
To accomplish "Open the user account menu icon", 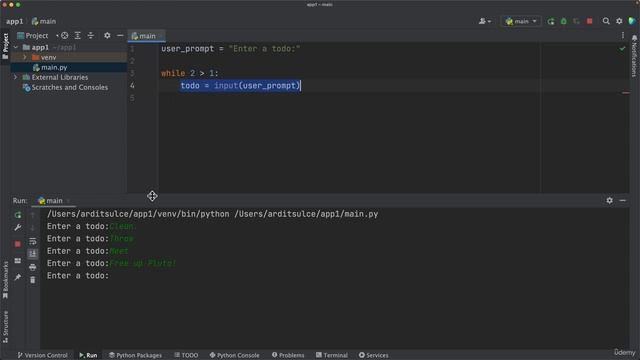I will coord(484,21).
